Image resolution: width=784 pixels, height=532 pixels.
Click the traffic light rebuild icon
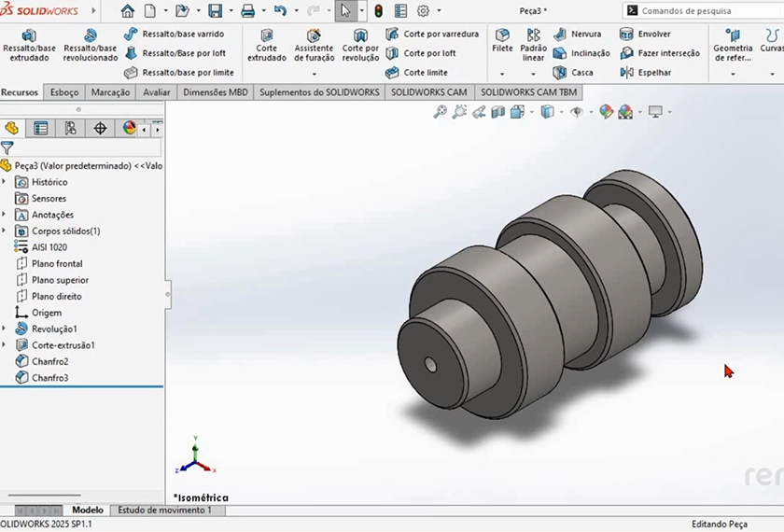378,11
